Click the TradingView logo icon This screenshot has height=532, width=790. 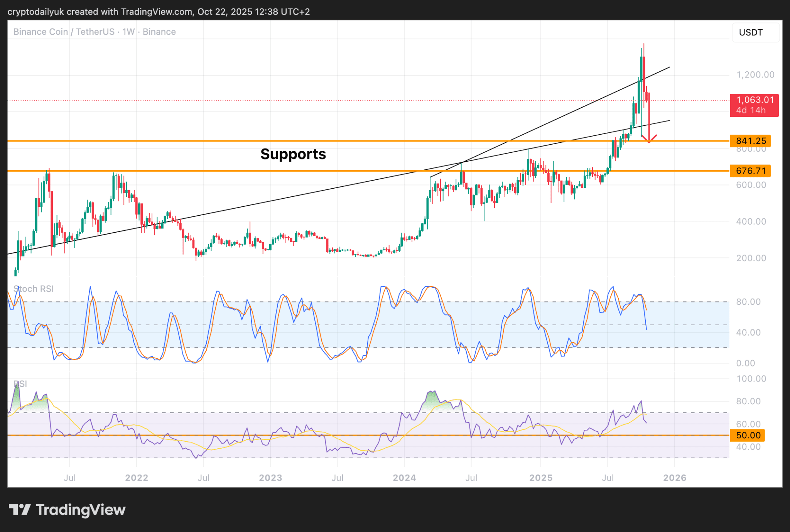20,510
